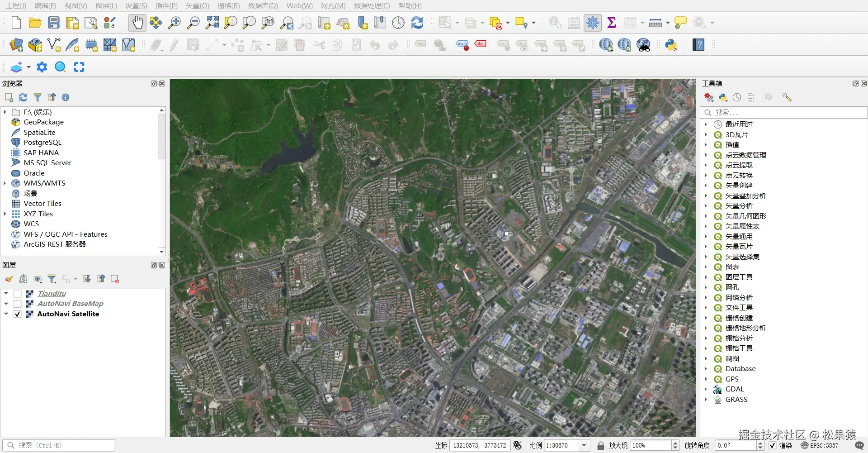Select the Pan Map hand tool
The height and width of the screenshot is (453, 868).
(x=137, y=23)
